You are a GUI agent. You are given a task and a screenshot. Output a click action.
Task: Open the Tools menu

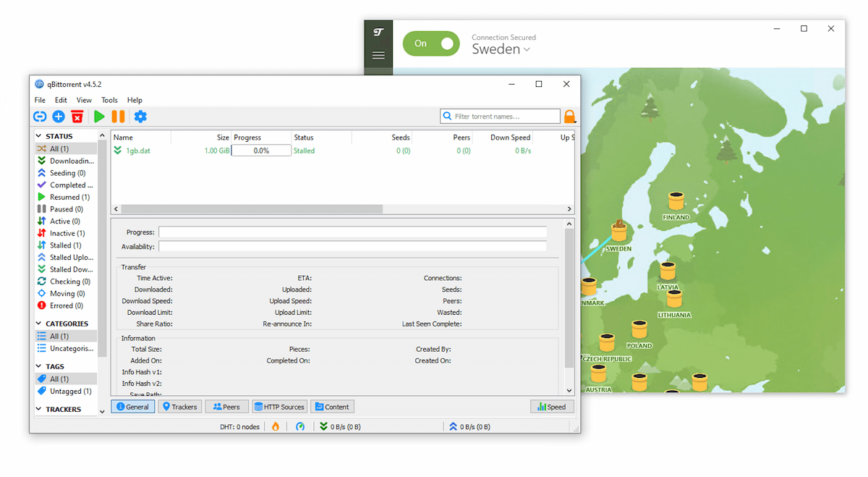109,100
